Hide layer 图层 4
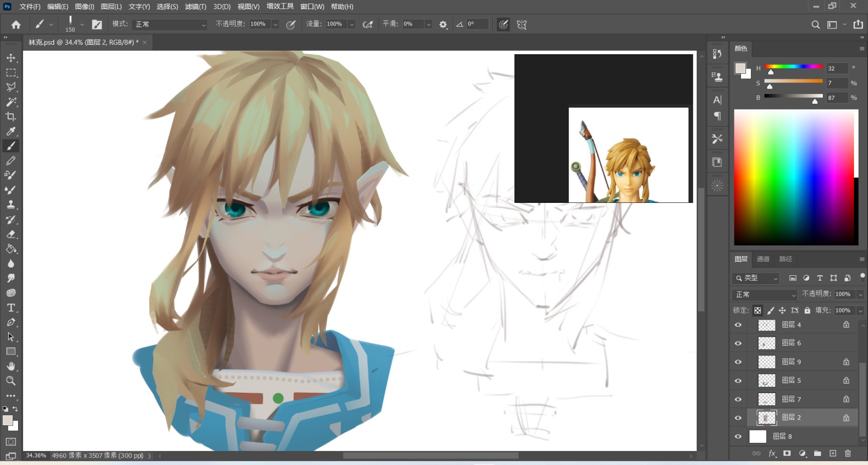 [x=738, y=325]
